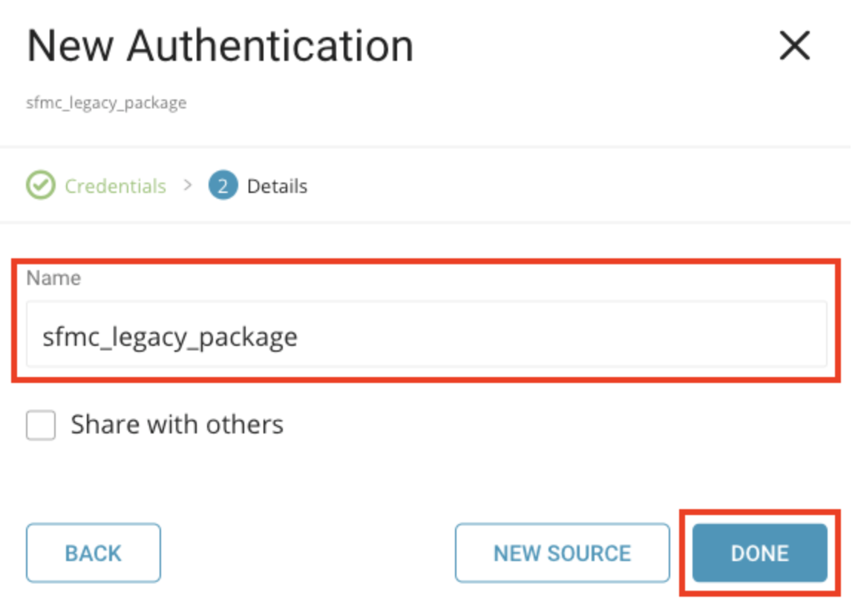Place cursor after "sfmc_legacy_package" in Name field
Viewport: 858px width, 616px height.
coord(299,337)
